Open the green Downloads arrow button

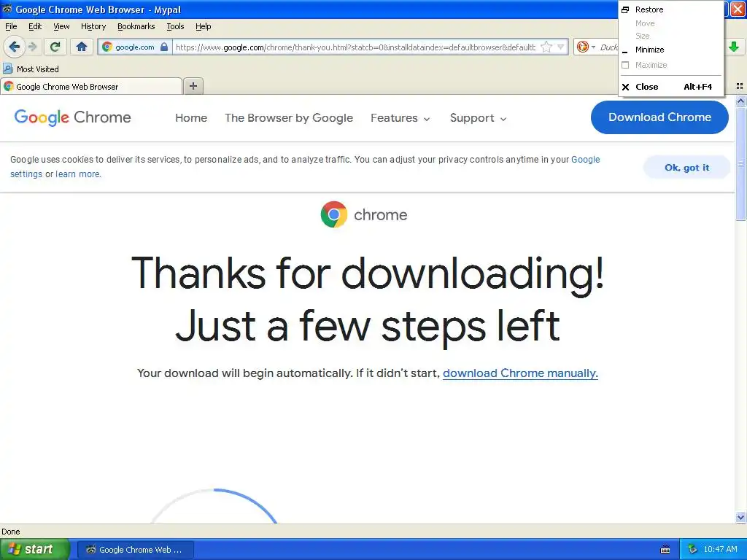[734, 47]
